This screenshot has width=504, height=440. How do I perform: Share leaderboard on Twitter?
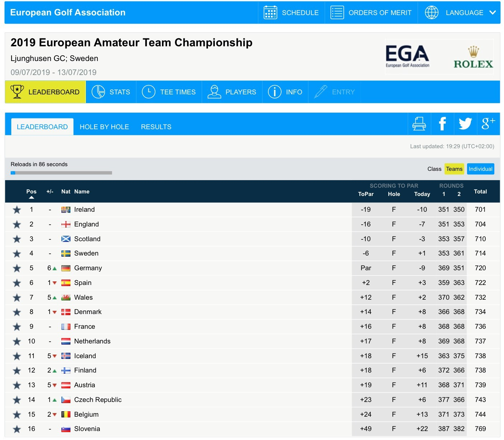(465, 124)
